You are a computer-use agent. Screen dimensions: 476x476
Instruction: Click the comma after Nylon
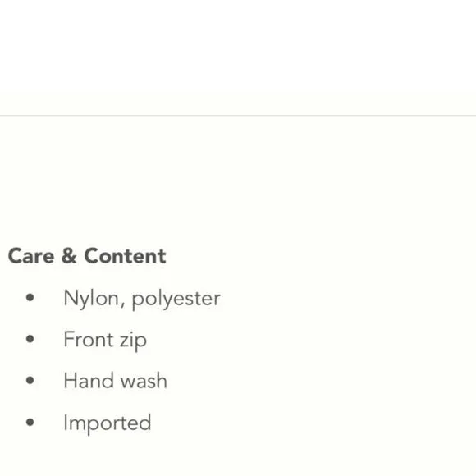[123, 304]
